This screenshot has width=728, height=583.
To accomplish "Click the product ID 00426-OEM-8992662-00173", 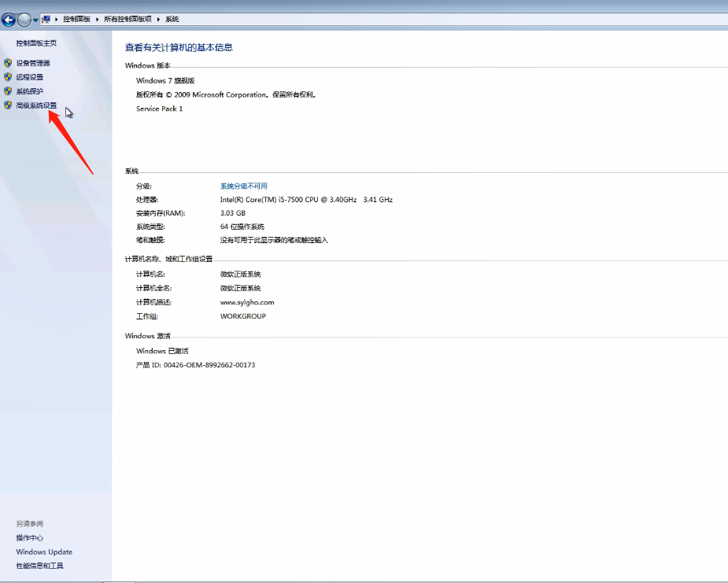I will coord(195,365).
